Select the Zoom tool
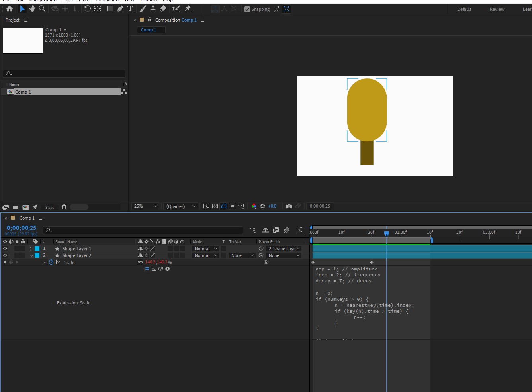532x392 pixels. tap(42, 8)
